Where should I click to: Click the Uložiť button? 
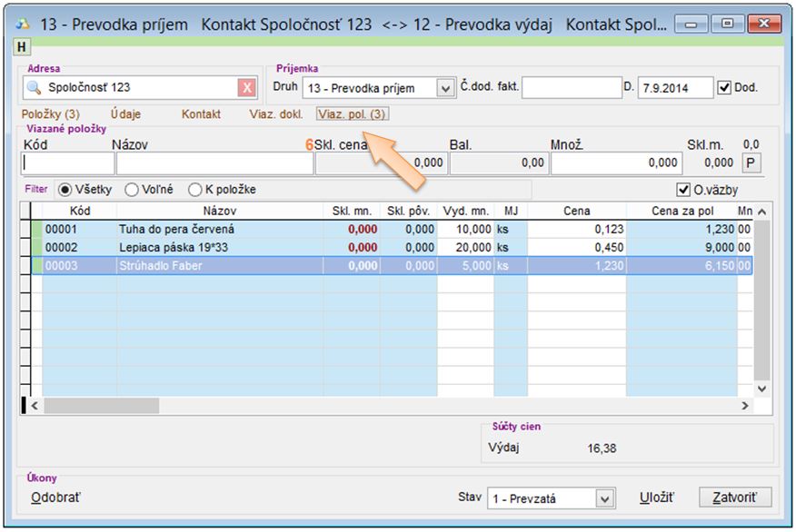657,498
